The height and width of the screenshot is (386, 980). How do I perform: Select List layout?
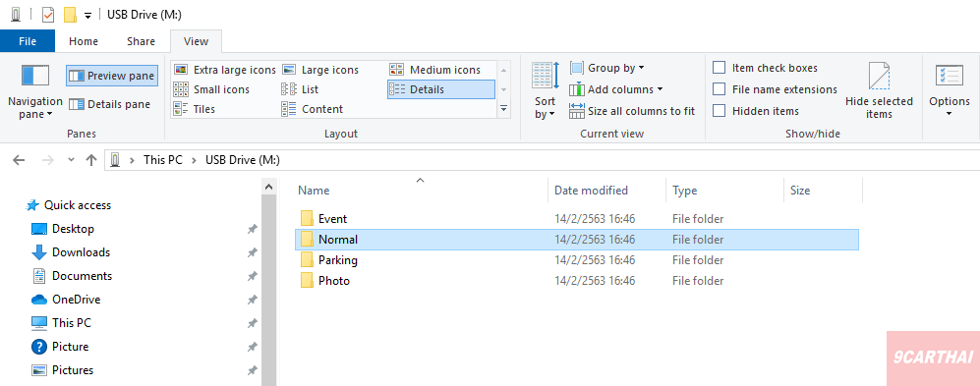(301, 89)
